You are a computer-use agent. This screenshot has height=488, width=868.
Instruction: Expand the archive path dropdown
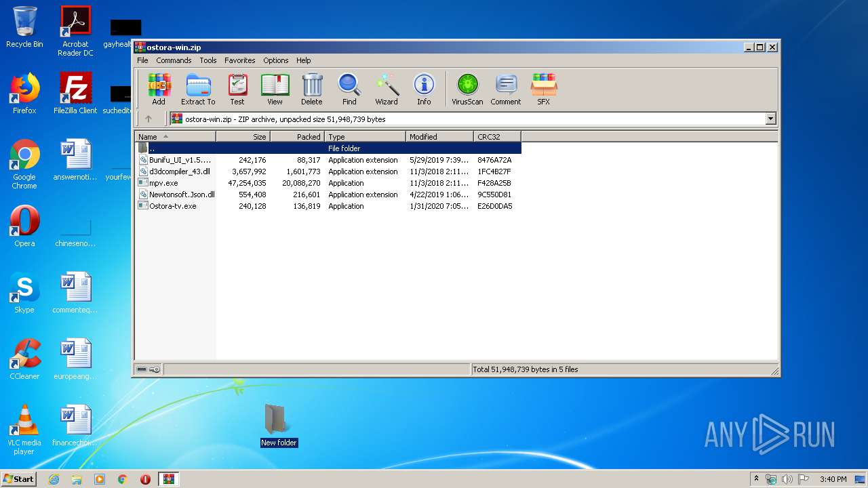coord(770,119)
